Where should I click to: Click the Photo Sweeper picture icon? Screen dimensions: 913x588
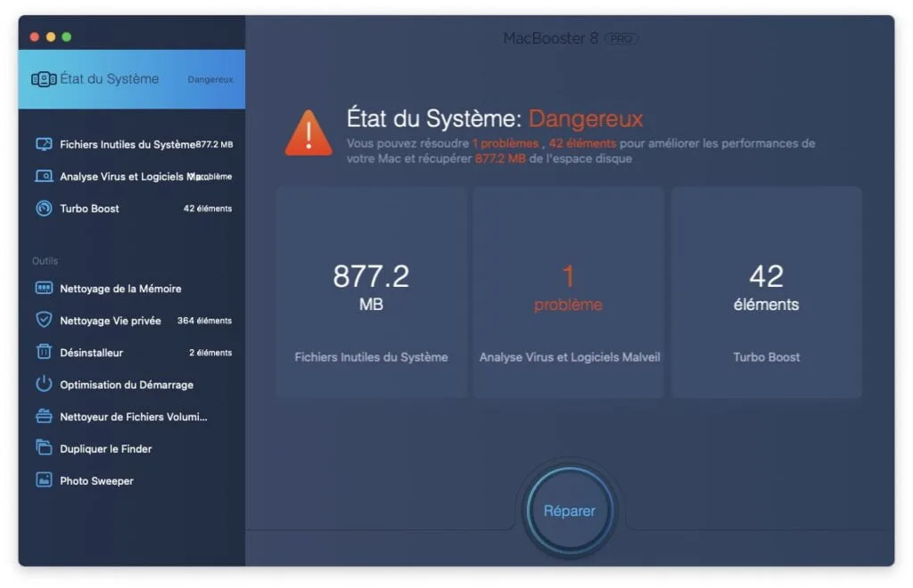(44, 480)
